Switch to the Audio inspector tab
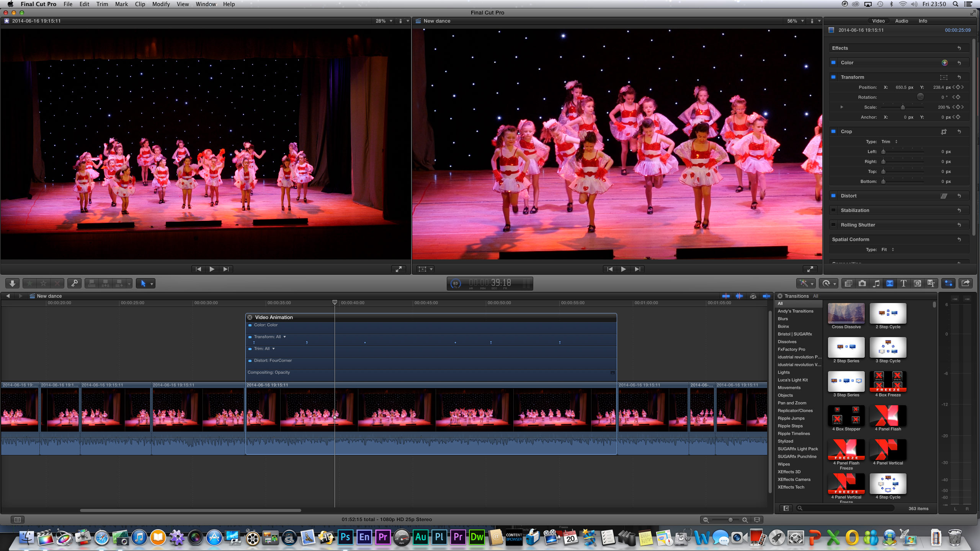This screenshot has height=551, width=980. click(902, 21)
